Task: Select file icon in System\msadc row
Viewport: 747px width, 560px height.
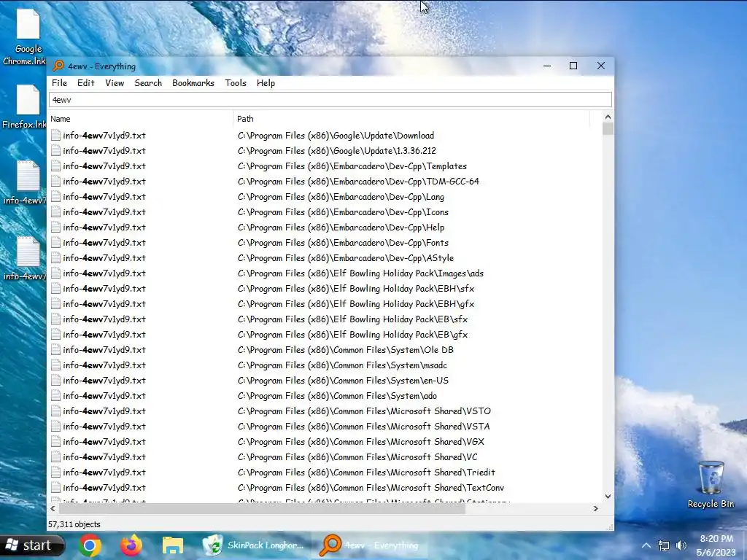Action: [x=55, y=365]
